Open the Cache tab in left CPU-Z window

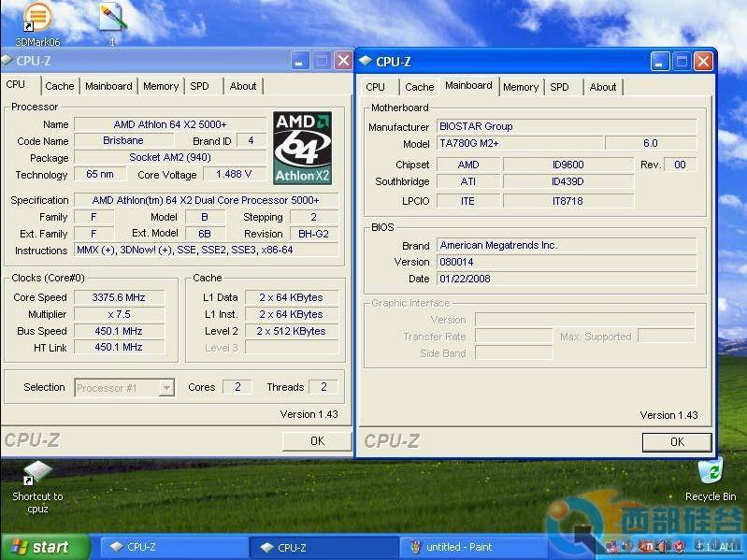coord(60,86)
